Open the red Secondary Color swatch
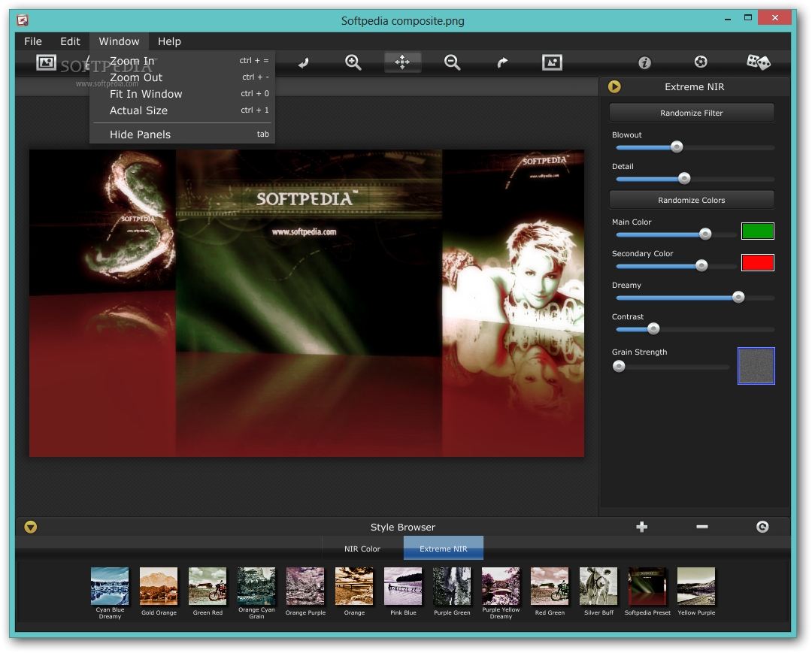 click(x=758, y=262)
